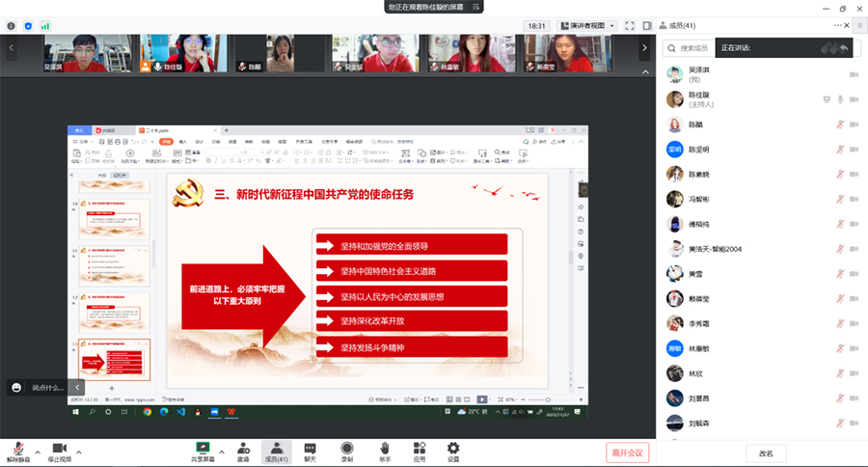Open the Members (成员 41) tab
This screenshot has width=868, height=467.
pos(277,449)
